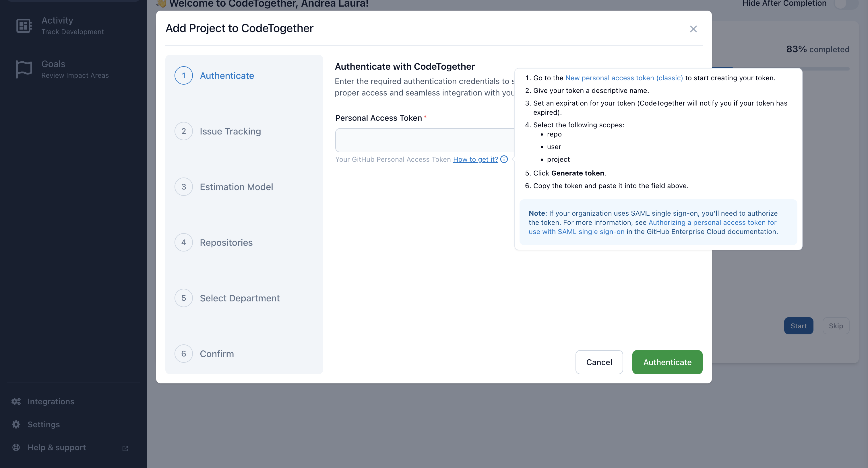
Task: Open the Activity sidebar icon
Action: [24, 26]
